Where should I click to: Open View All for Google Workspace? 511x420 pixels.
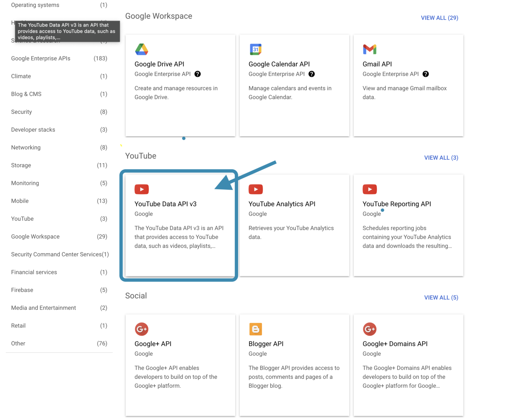pyautogui.click(x=439, y=18)
